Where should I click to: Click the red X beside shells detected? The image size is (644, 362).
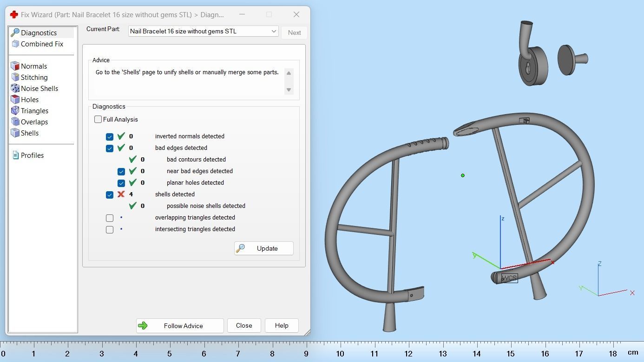coord(121,194)
